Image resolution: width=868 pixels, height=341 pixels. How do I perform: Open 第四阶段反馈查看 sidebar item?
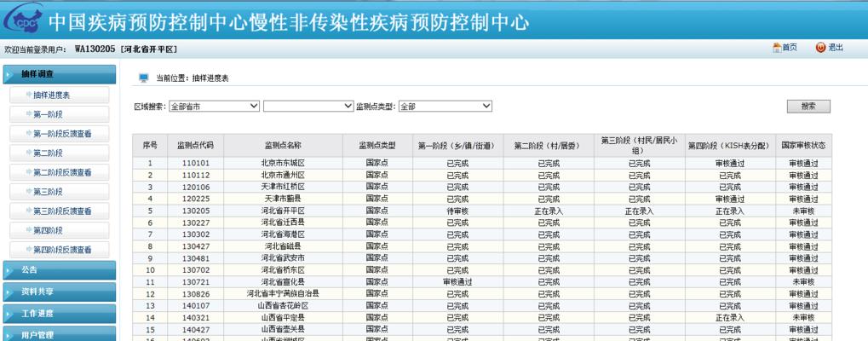tap(60, 251)
